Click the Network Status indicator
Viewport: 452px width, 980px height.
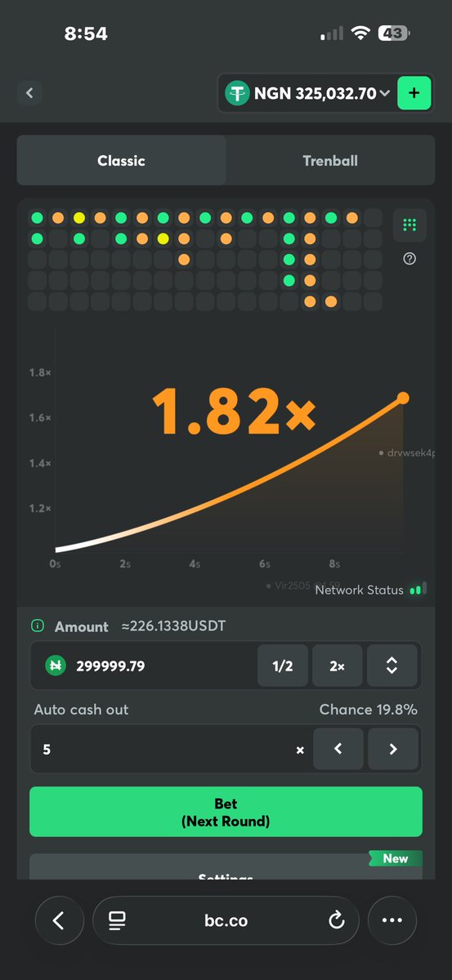tap(370, 590)
